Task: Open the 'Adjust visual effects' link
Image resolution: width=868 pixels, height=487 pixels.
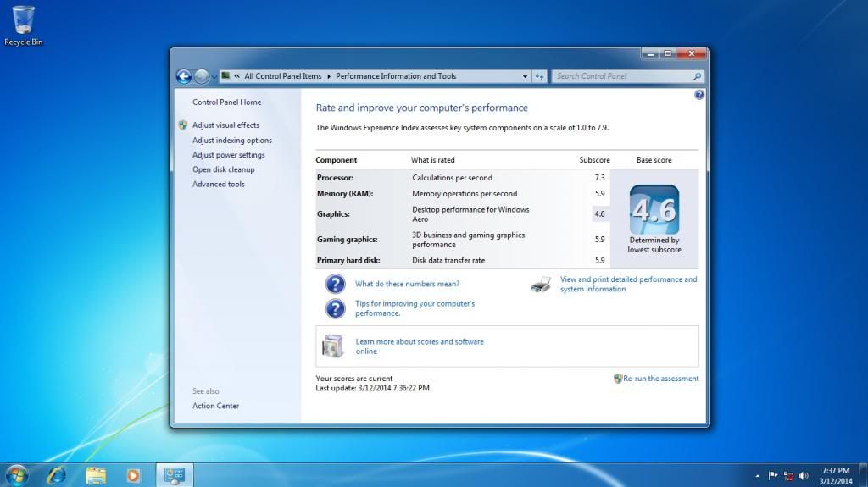Action: [x=225, y=125]
